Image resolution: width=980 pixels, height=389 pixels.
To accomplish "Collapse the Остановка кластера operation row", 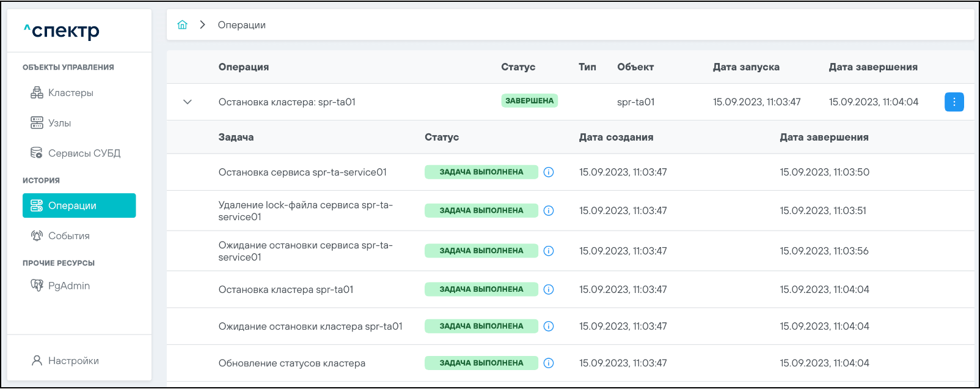I will tap(188, 102).
